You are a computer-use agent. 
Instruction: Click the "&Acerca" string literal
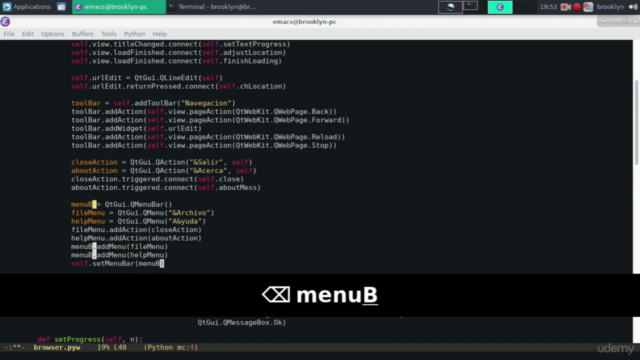[208, 171]
